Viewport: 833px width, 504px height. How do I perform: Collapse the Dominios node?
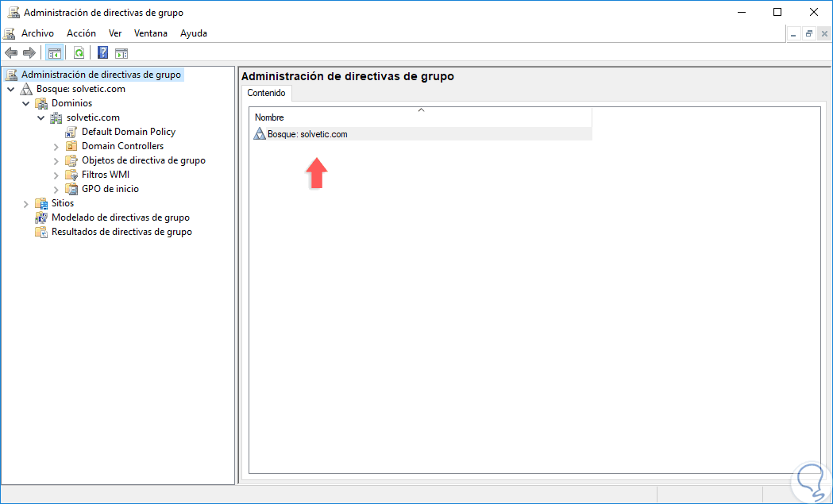click(26, 103)
